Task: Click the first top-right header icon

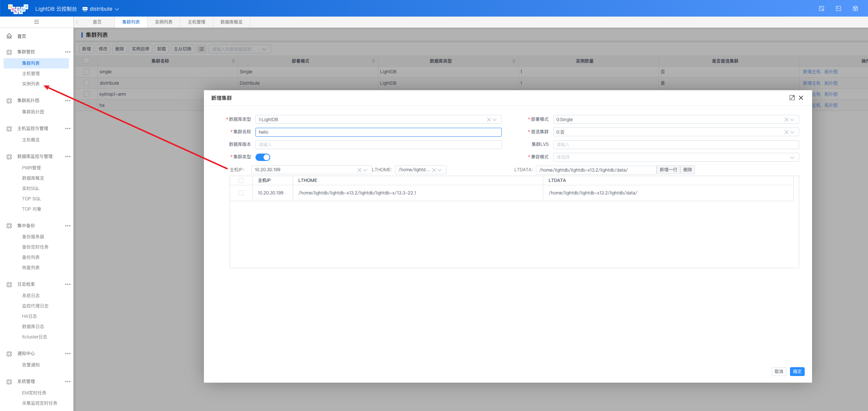Action: [x=822, y=8]
